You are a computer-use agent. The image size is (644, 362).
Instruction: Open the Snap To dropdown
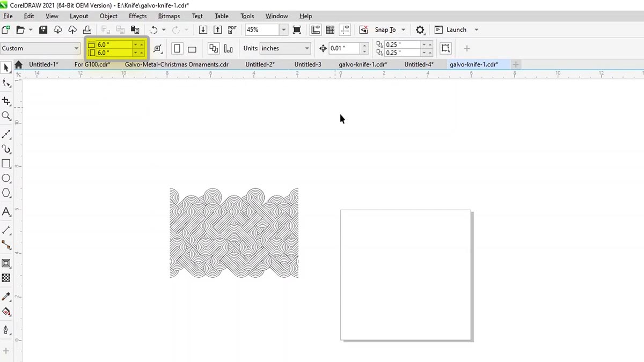point(404,29)
